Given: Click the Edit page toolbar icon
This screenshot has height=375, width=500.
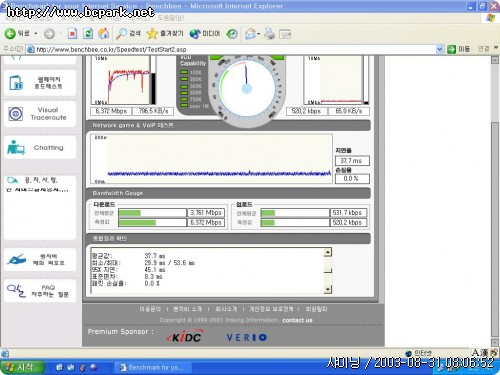Looking at the screenshot, I should (x=285, y=34).
